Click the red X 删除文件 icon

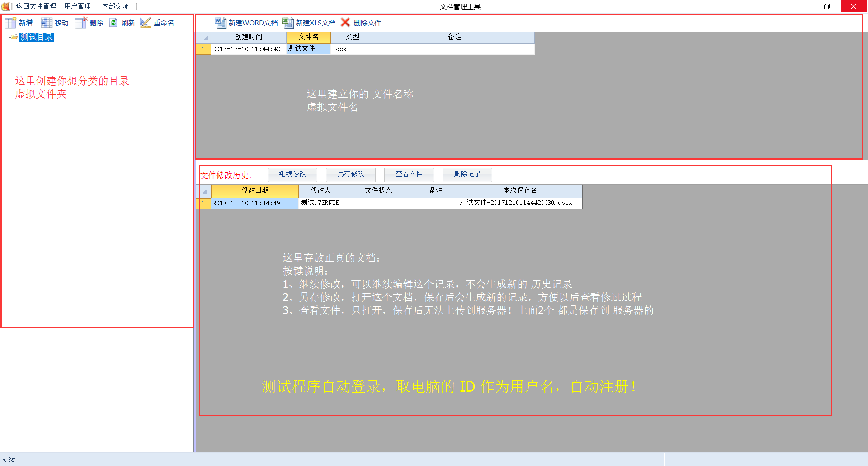345,23
